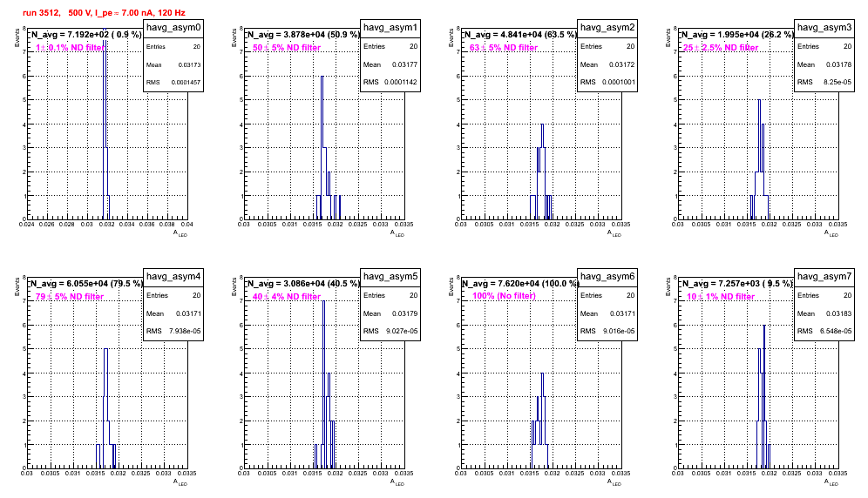The width and height of the screenshot is (868, 498).
Task: Click Entries 20 row in havg_asym6 stats
Action: coord(607,295)
